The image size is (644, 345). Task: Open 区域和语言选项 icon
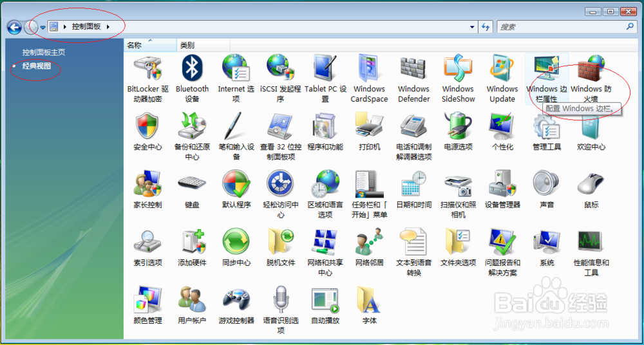pyautogui.click(x=325, y=184)
